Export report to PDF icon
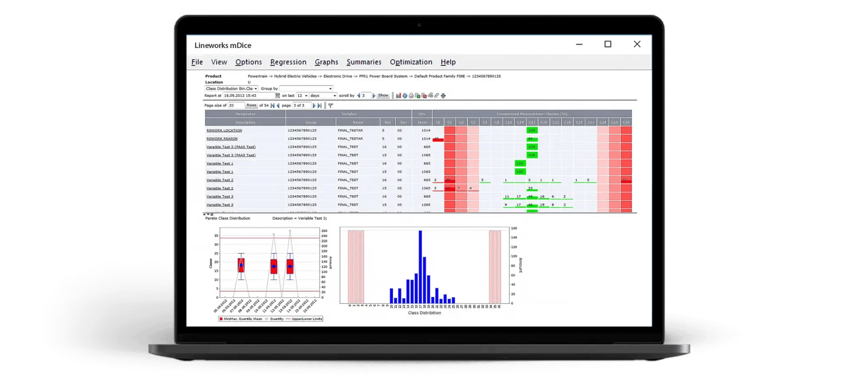Screen dimensions: 868x376 424,95
